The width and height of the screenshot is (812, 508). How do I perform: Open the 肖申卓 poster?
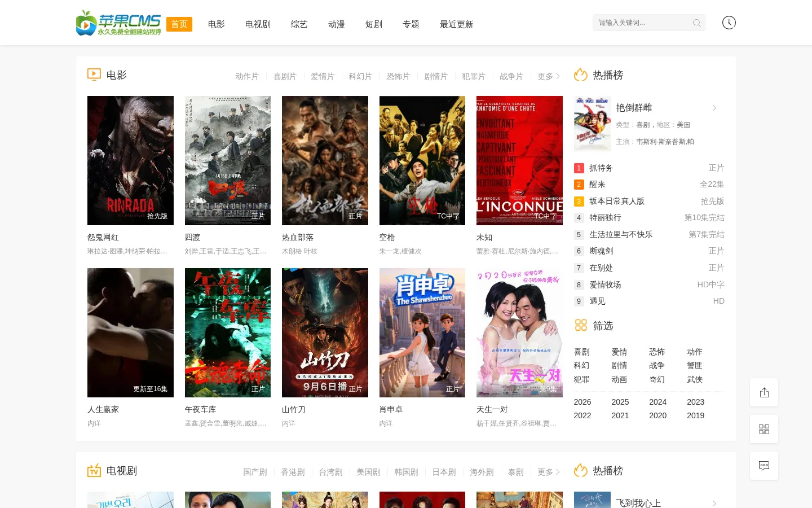click(x=422, y=332)
